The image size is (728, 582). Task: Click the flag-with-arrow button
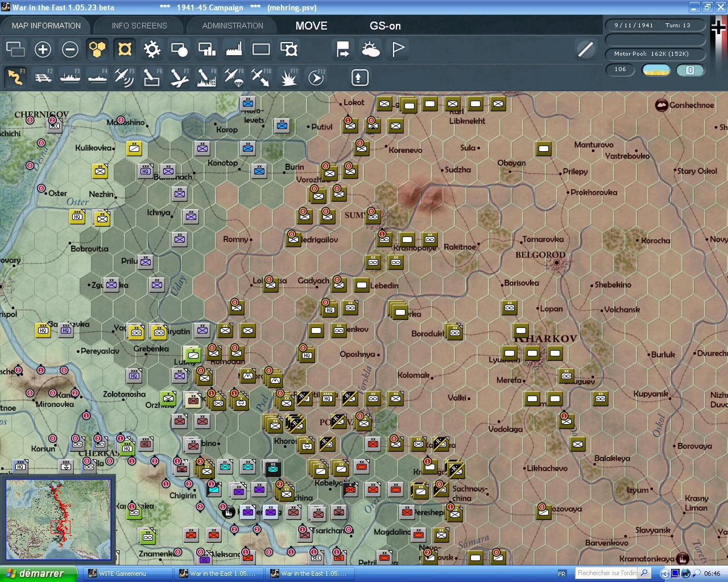pos(343,49)
